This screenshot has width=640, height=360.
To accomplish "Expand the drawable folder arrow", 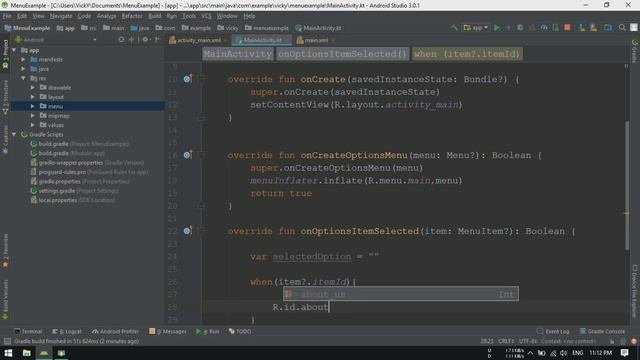I will coord(33,87).
